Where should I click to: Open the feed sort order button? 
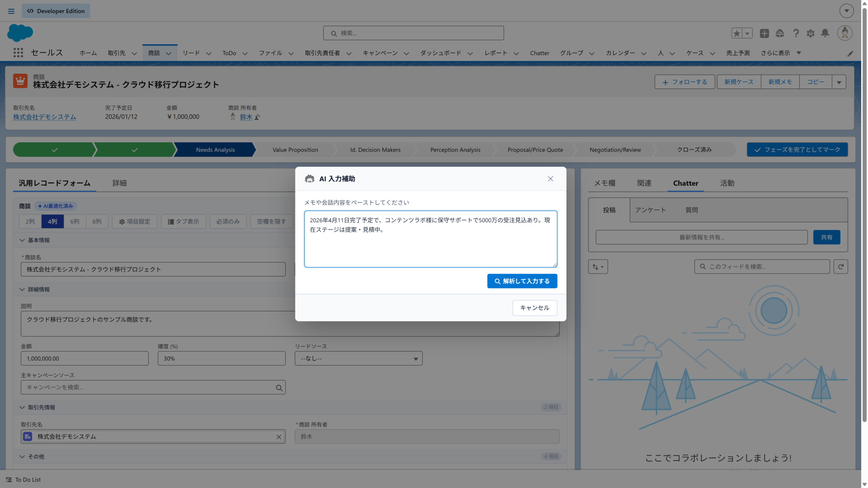click(x=598, y=267)
